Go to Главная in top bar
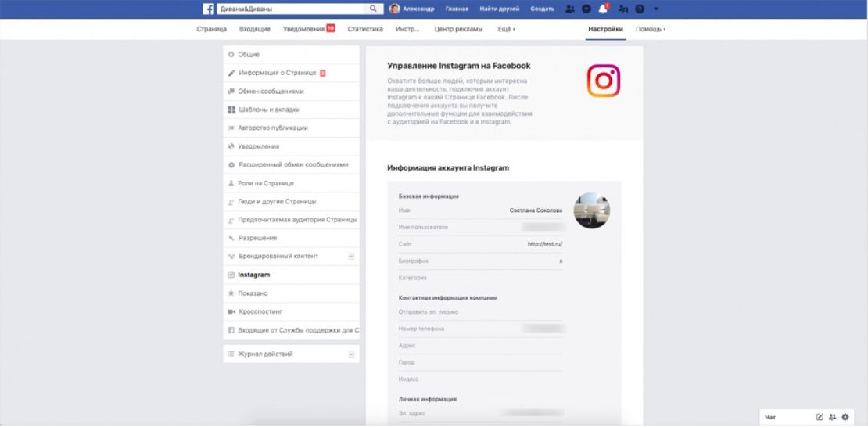 coord(457,9)
